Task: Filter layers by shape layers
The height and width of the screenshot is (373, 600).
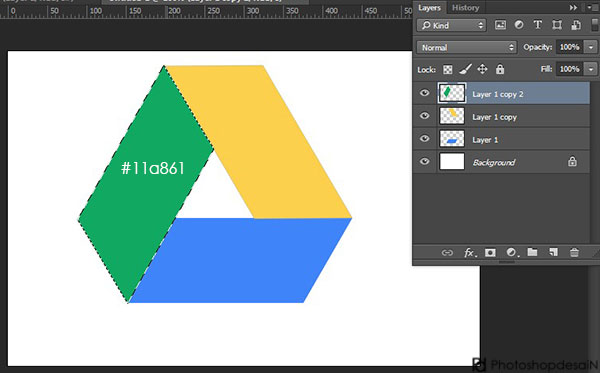Action: tap(557, 25)
